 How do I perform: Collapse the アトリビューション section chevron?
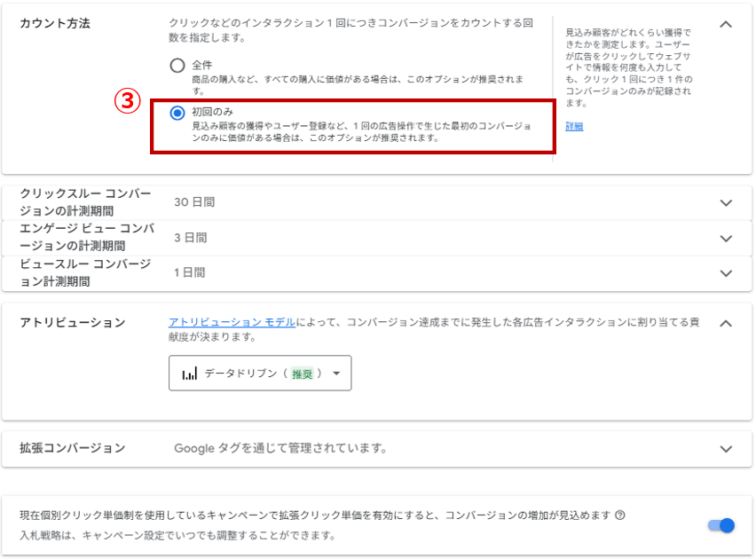click(726, 323)
